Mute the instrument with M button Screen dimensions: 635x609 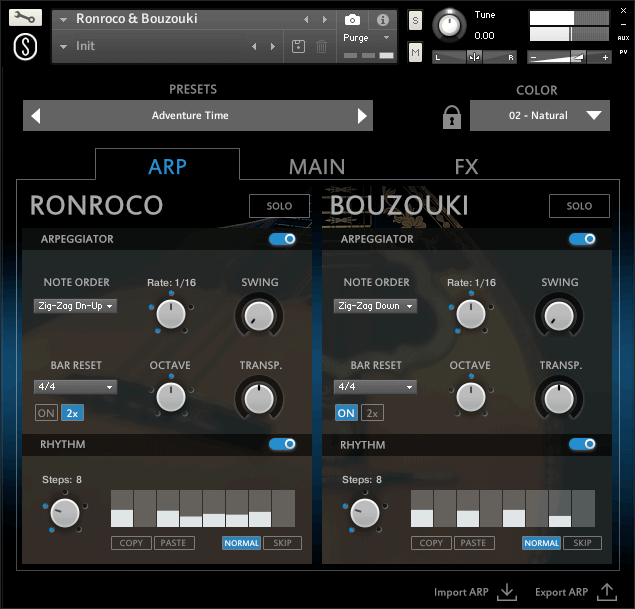[x=415, y=52]
